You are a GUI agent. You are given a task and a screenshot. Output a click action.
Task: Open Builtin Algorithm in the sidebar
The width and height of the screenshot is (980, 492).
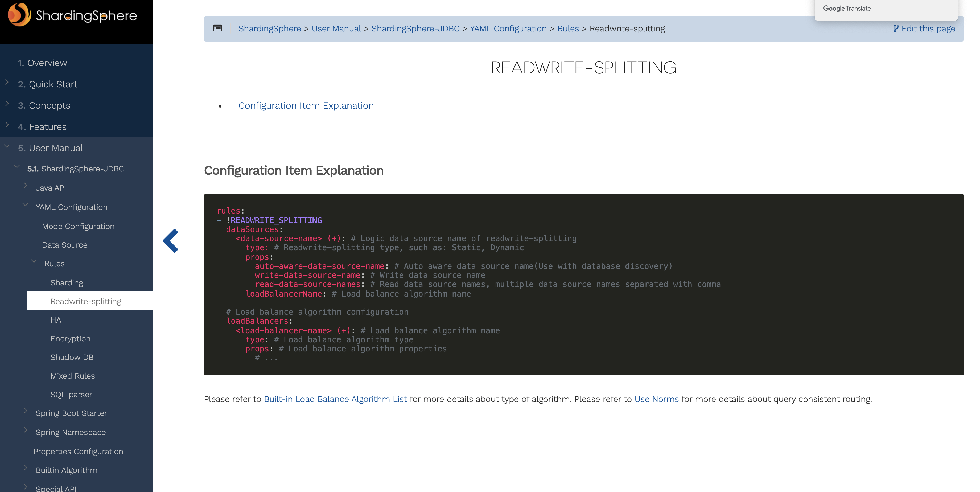click(x=67, y=470)
